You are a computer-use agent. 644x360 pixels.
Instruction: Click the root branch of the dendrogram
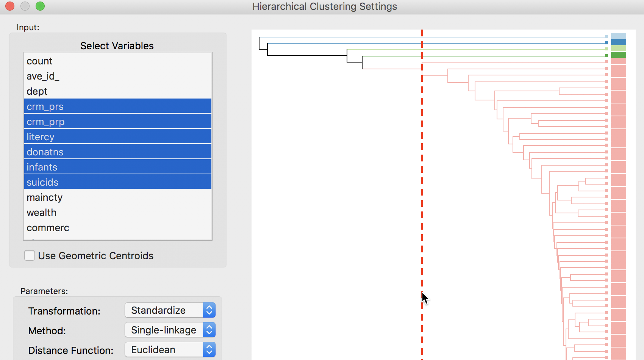pos(259,43)
